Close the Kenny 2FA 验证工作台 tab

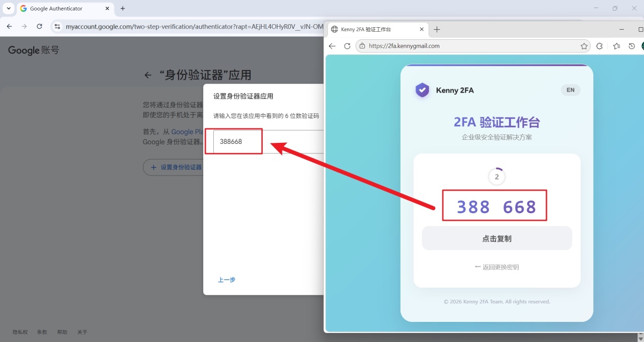coord(422,30)
